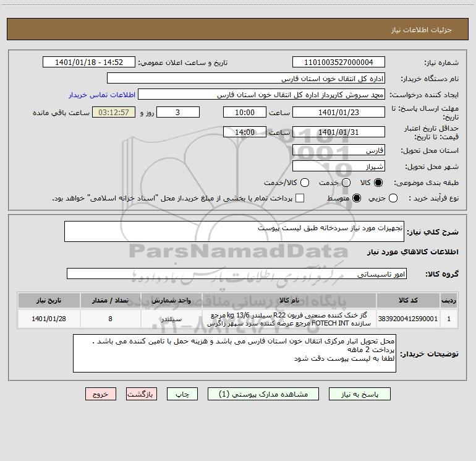Click the خروج exit button
This screenshot has height=461, width=476.
[x=101, y=394]
